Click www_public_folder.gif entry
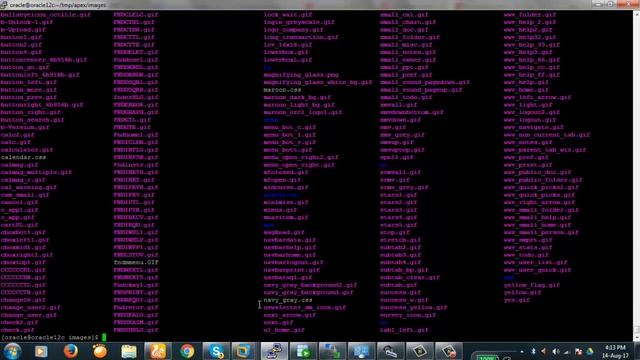Image resolution: width=640 pixels, height=360 pixels. 543,180
